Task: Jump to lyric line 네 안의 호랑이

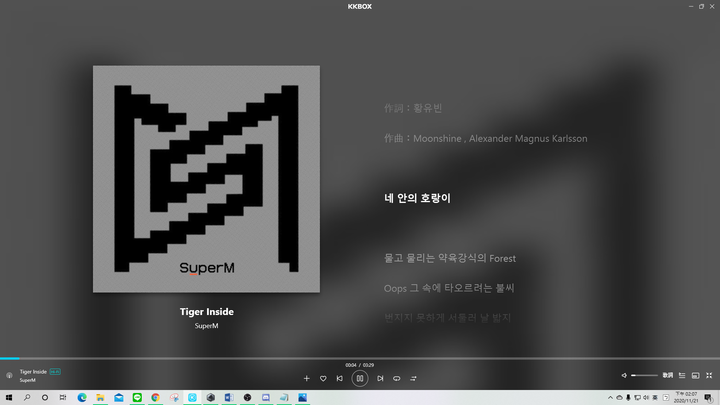Action: point(417,198)
